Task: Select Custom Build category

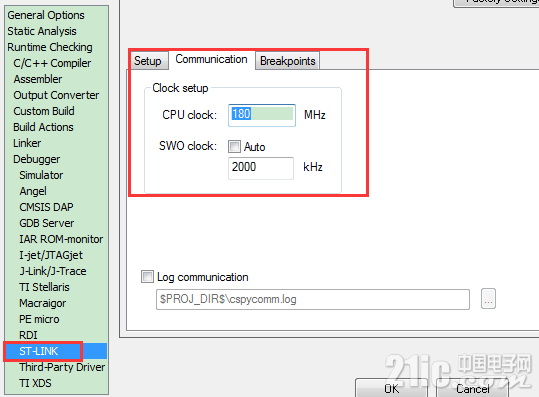Action: (x=44, y=111)
